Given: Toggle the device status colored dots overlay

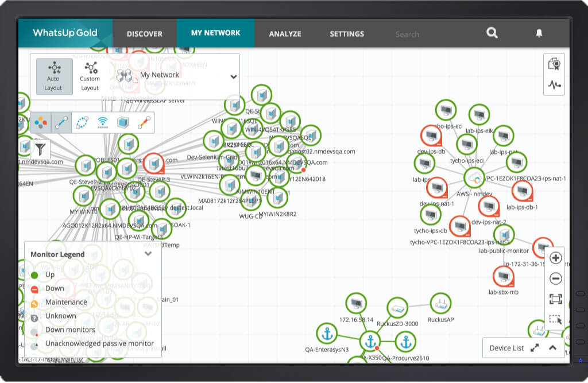Looking at the screenshot, I should click(40, 122).
